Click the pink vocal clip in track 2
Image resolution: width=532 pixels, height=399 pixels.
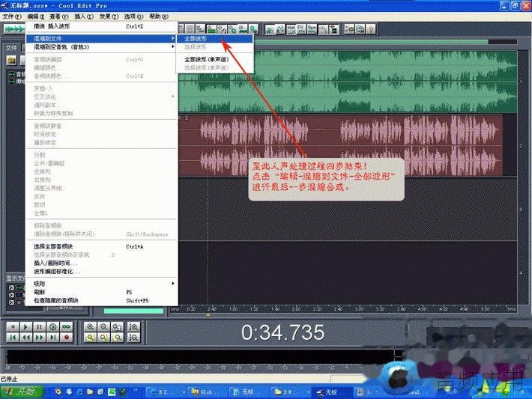340,145
